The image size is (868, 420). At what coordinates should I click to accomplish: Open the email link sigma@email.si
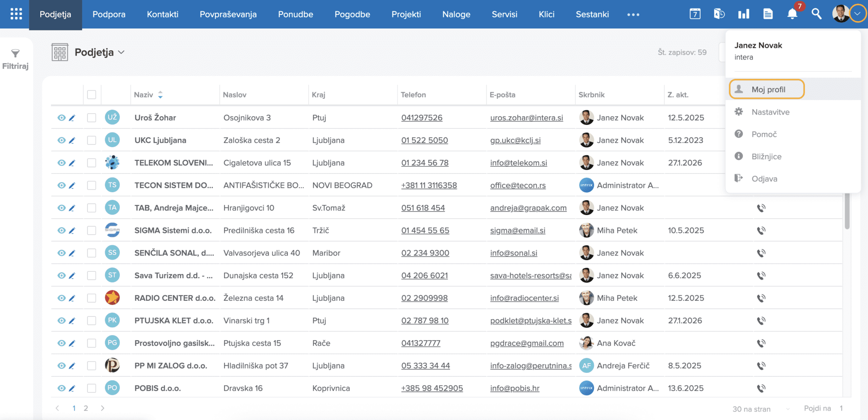pos(517,230)
